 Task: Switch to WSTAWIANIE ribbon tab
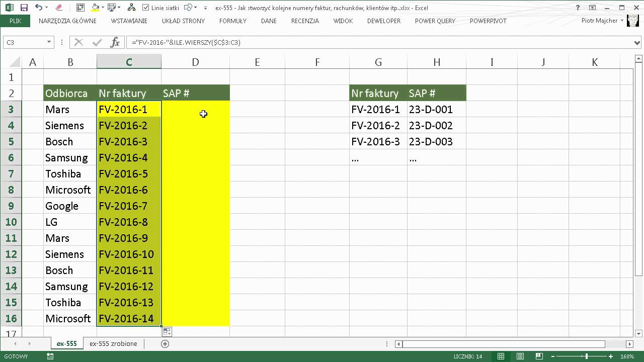coord(129,21)
